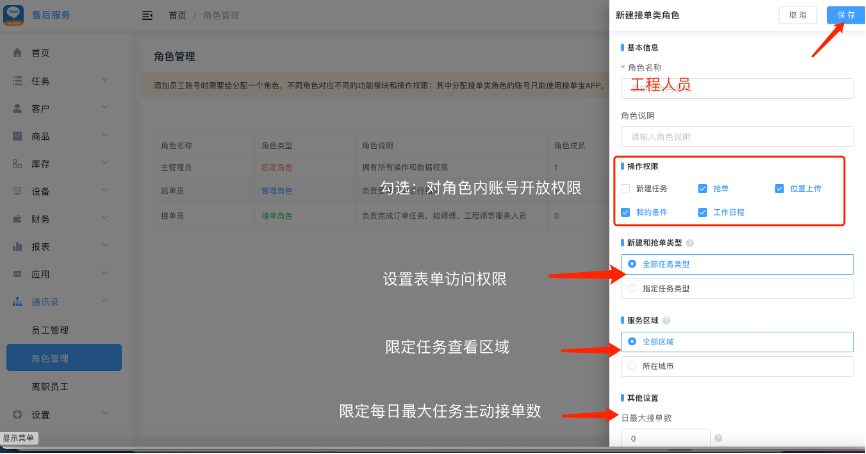Click the 设置 gear icon in sidebar
Image resolution: width=866 pixels, height=454 pixels.
pos(17,414)
